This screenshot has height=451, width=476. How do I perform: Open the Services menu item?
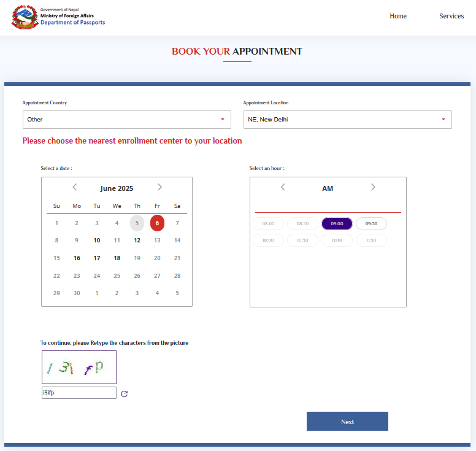451,16
